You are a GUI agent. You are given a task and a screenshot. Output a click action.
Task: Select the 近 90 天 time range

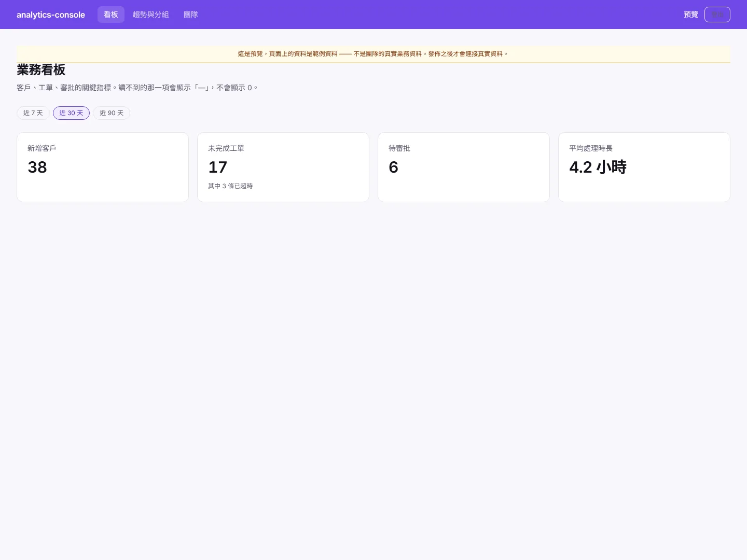point(112,113)
